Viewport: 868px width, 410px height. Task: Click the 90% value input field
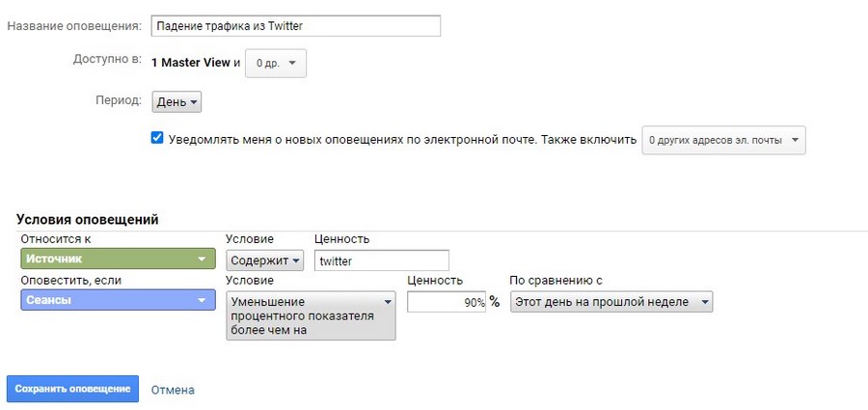click(x=447, y=302)
